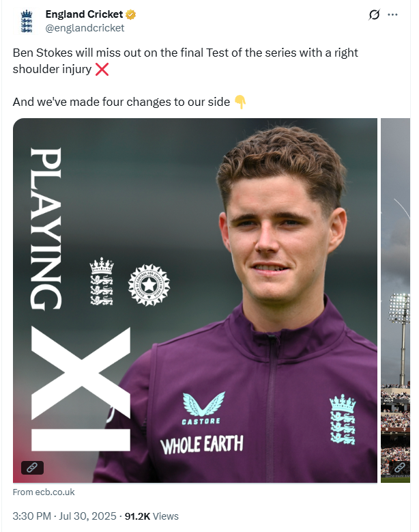
Task: View the 91.2K Views count
Action: (151, 516)
